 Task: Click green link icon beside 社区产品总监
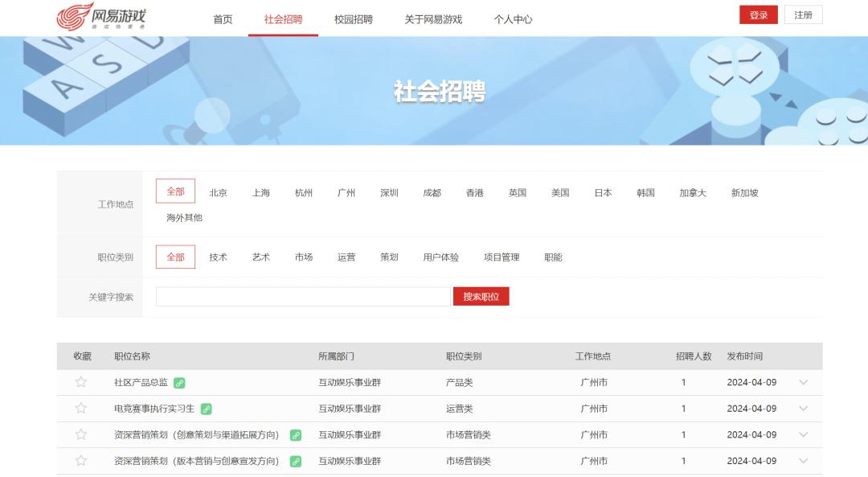tap(179, 383)
